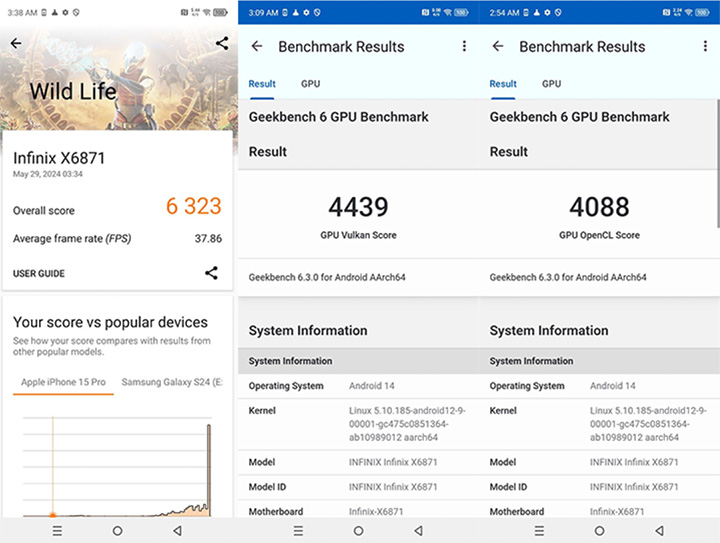Viewport: 720px width, 543px height.
Task: Open three-dot overflow menu on OpenCL screen
Action: click(x=705, y=47)
